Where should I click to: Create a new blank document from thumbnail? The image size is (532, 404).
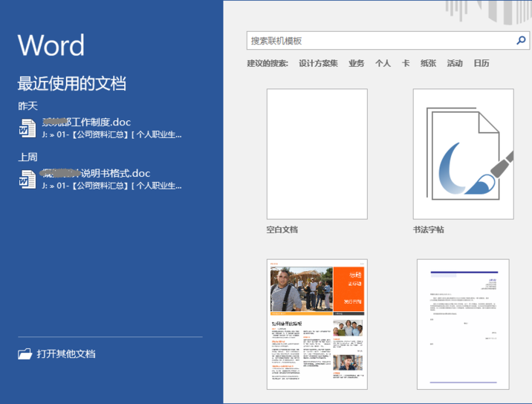pos(317,154)
